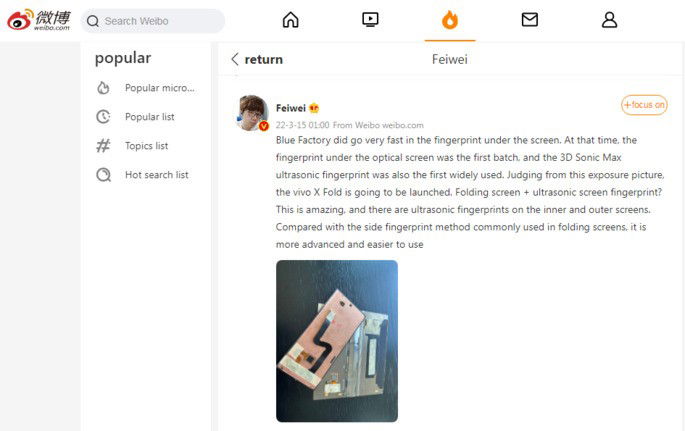Click the flame icon beside Popular micro

tap(103, 88)
